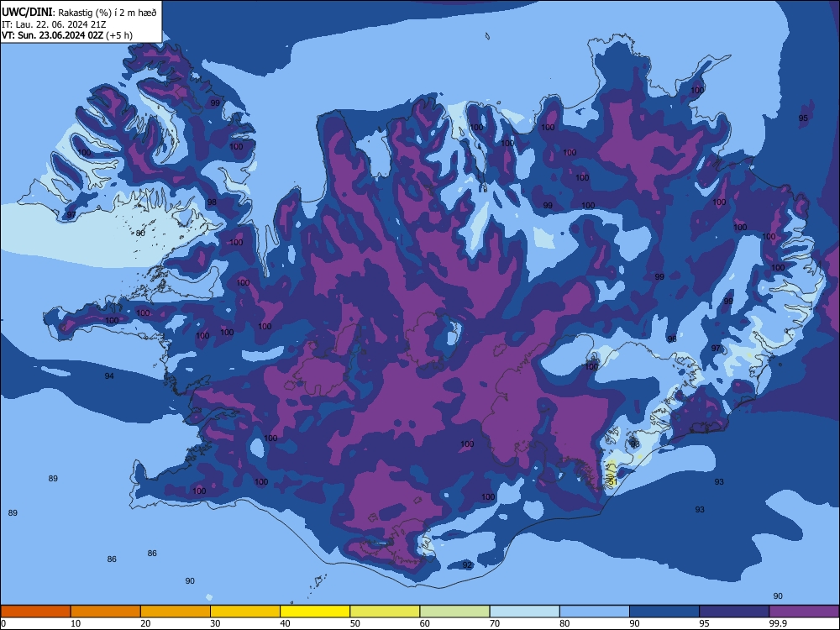Pick the golden 30–40 legend color block
This screenshot has width=840, height=630.
pyautogui.click(x=245, y=612)
